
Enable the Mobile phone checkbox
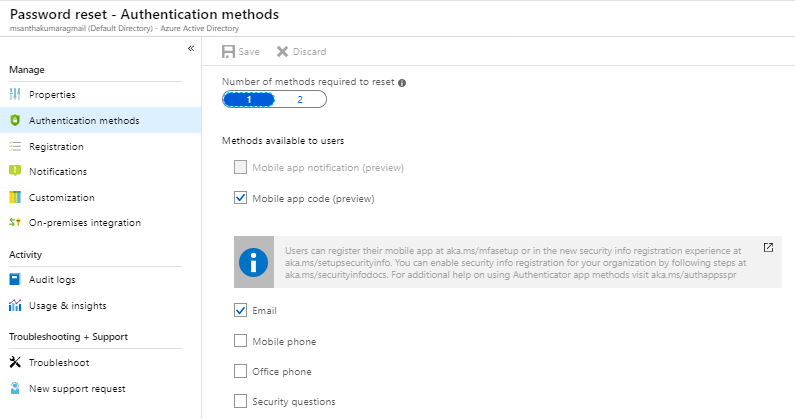click(x=240, y=341)
